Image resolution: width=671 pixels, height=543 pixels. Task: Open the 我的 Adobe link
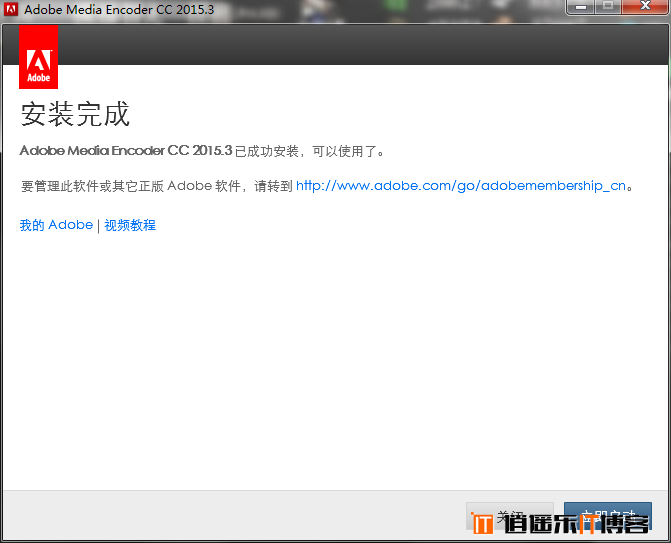click(x=56, y=225)
